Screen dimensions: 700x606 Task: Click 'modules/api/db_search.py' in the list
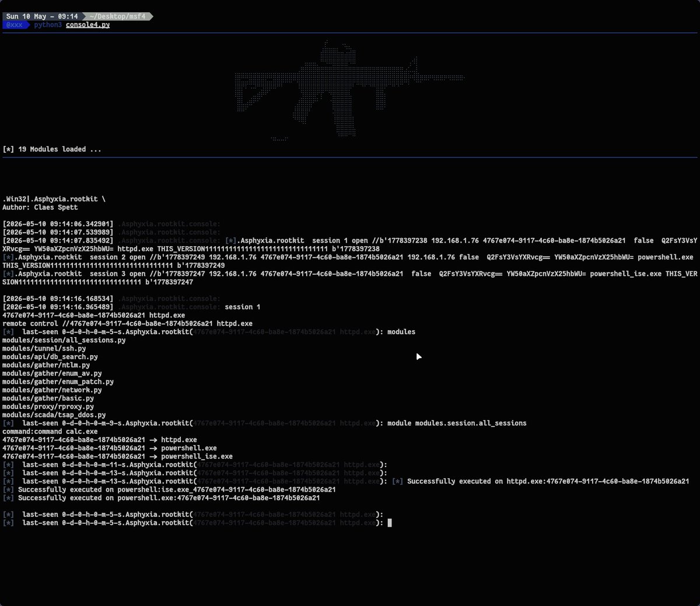coord(50,357)
